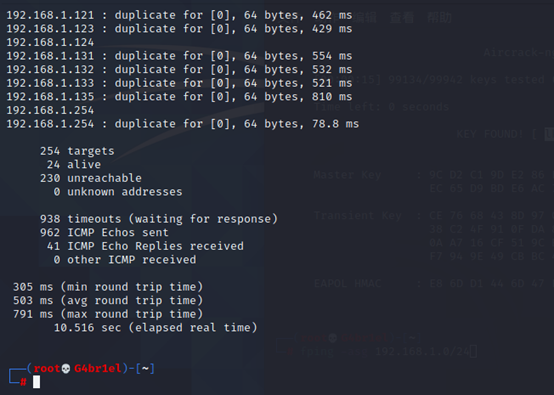Click the faint KEY FOUND! text in the background
The image size is (554, 395).
490,134
